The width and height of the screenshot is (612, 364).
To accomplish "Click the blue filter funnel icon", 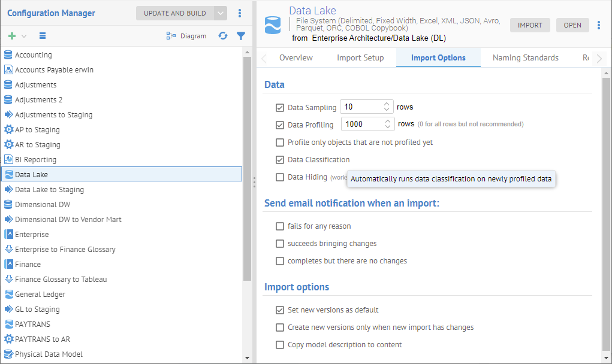I will coord(241,36).
